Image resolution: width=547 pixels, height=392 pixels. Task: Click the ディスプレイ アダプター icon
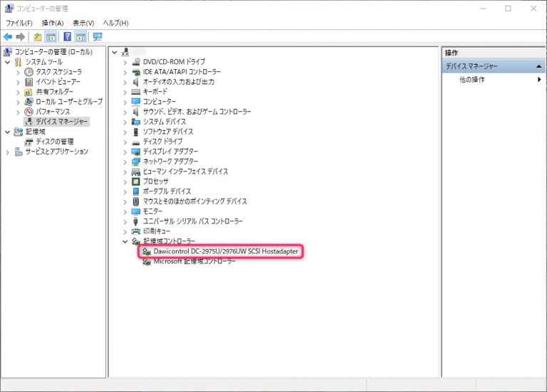pyautogui.click(x=136, y=152)
